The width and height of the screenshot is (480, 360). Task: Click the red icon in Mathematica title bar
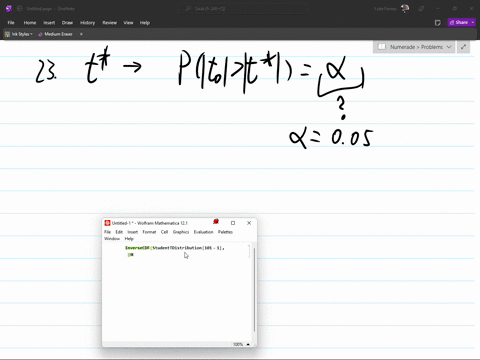[216, 222]
